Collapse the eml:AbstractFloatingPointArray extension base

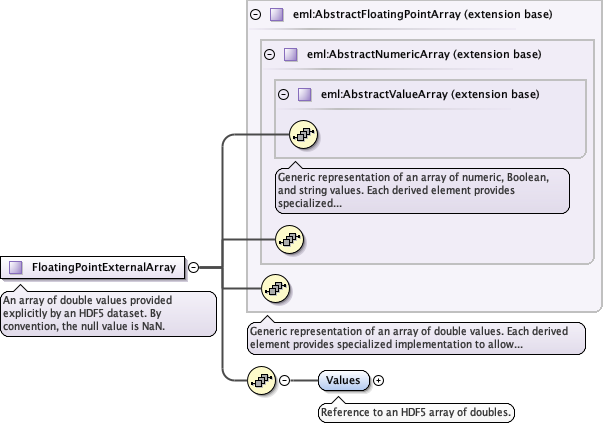(255, 15)
